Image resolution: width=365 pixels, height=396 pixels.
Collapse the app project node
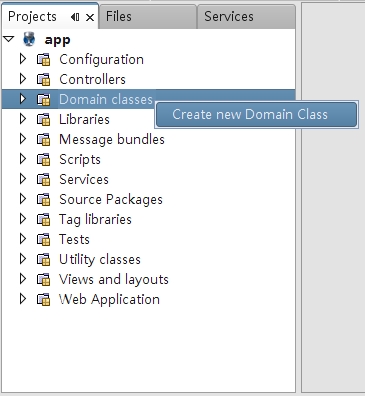click(9, 39)
